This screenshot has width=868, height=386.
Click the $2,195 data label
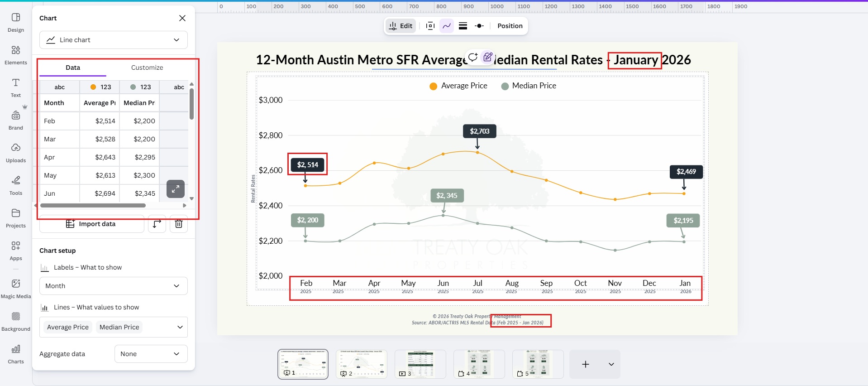click(x=683, y=221)
